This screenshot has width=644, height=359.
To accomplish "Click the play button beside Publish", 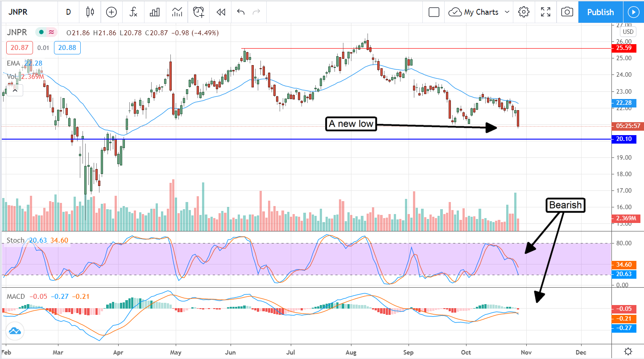I will [633, 12].
